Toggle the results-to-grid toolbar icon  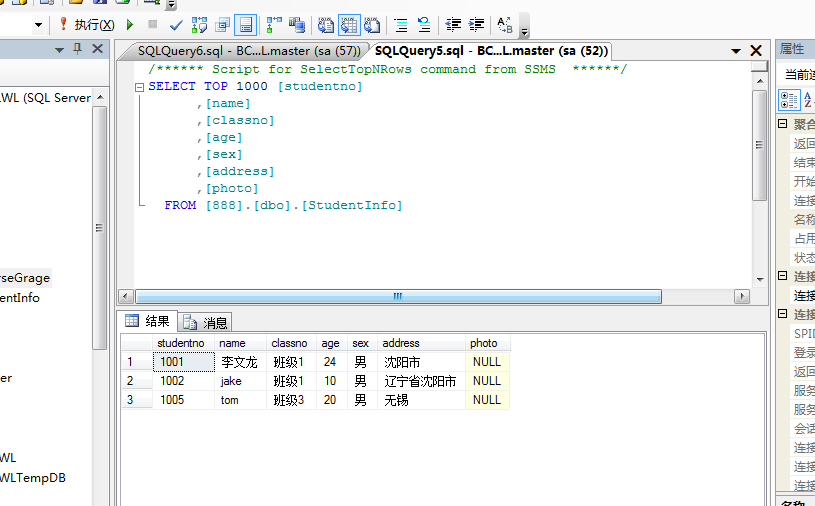pyautogui.click(x=349, y=24)
